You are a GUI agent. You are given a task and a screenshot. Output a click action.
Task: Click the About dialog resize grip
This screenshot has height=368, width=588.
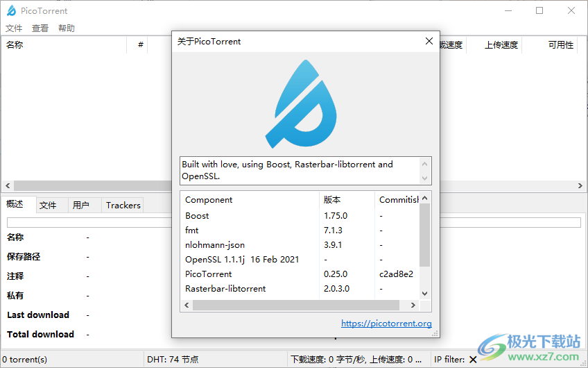point(435,333)
